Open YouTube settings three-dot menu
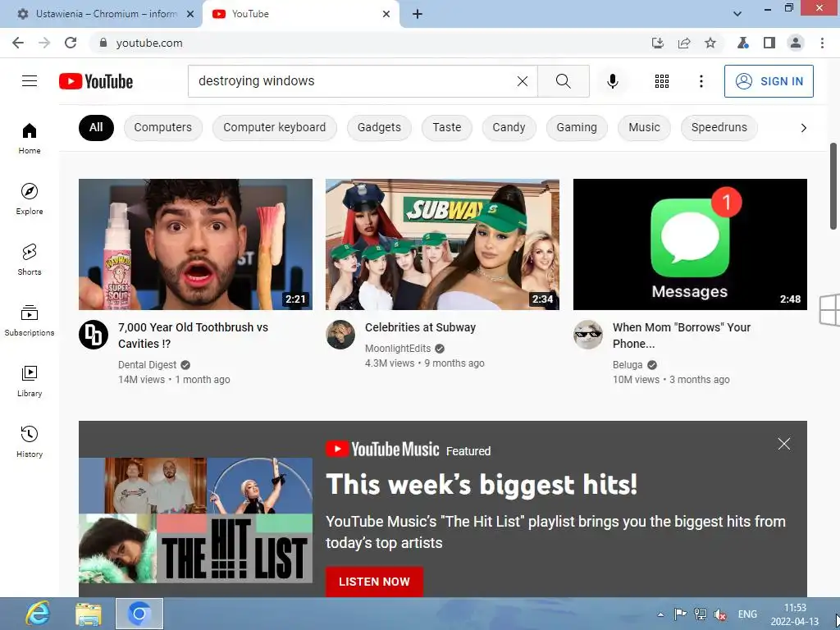This screenshot has height=630, width=840. point(701,81)
